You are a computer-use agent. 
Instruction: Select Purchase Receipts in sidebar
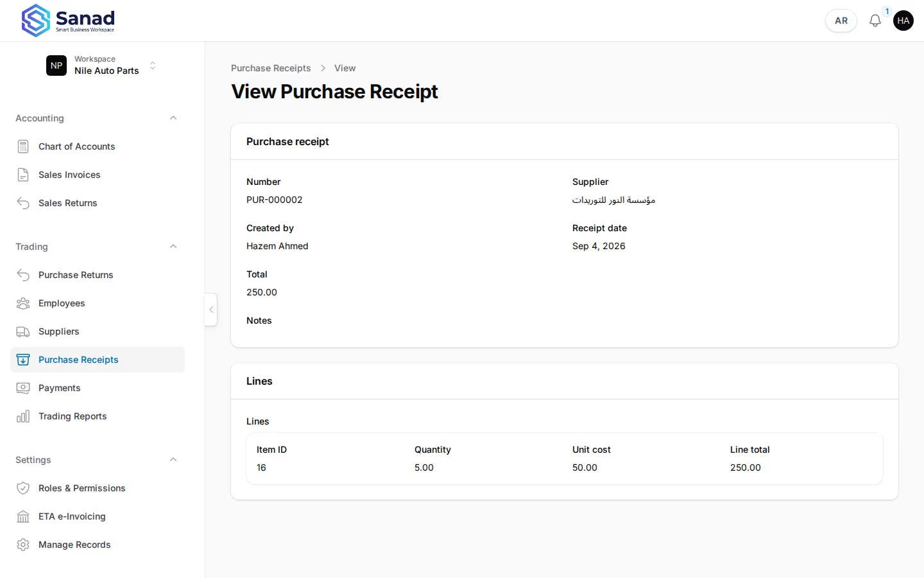98,360
